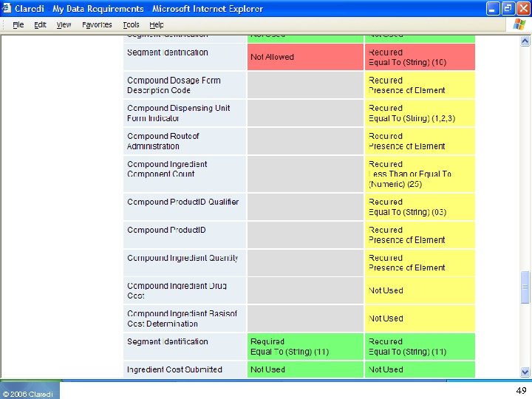
Task: Click 'Less Than or Equal To (Numeric) (25)' cell
Action: point(420,174)
